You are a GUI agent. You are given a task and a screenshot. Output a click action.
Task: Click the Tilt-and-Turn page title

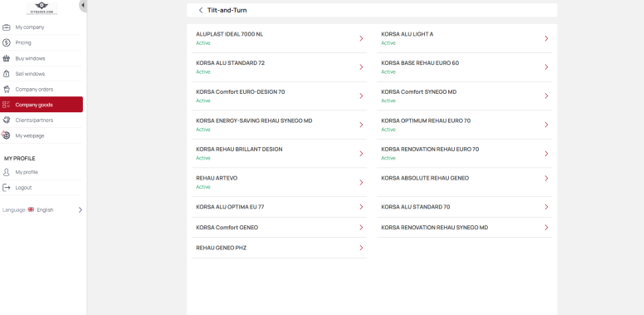227,10
